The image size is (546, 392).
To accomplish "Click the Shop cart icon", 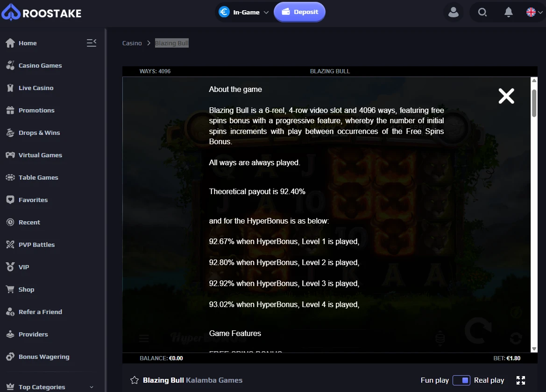I will 10,289.
